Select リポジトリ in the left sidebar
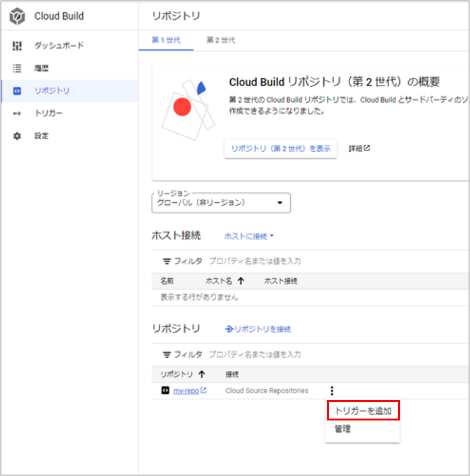470x476 pixels. click(52, 91)
